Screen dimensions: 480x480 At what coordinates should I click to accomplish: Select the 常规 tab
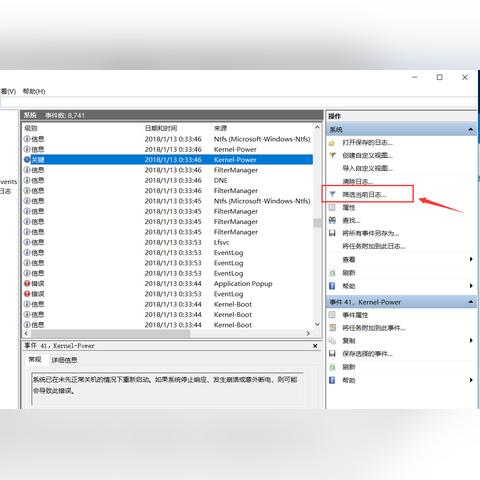(35, 359)
